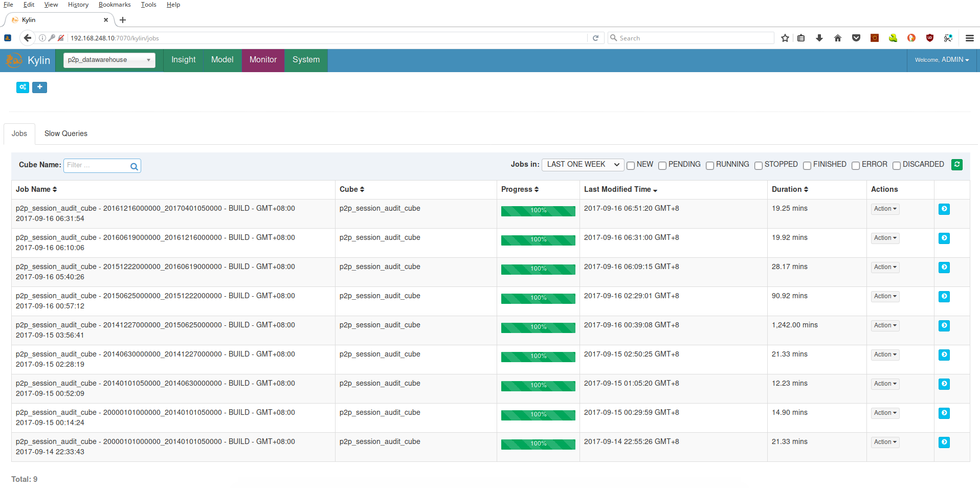
Task: Open the Model navigation tab
Action: tap(222, 60)
